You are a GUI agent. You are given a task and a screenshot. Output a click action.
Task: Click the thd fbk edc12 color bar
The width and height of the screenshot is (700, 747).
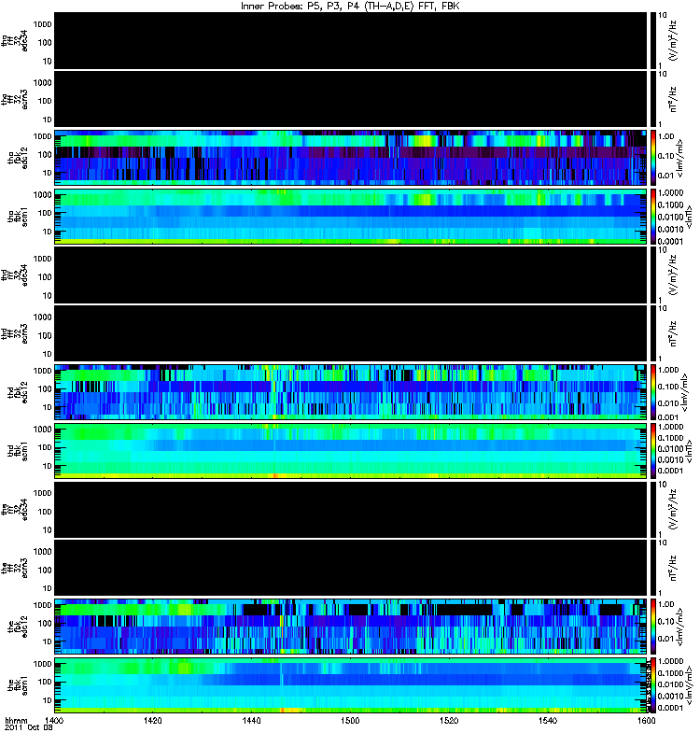[x=653, y=393]
